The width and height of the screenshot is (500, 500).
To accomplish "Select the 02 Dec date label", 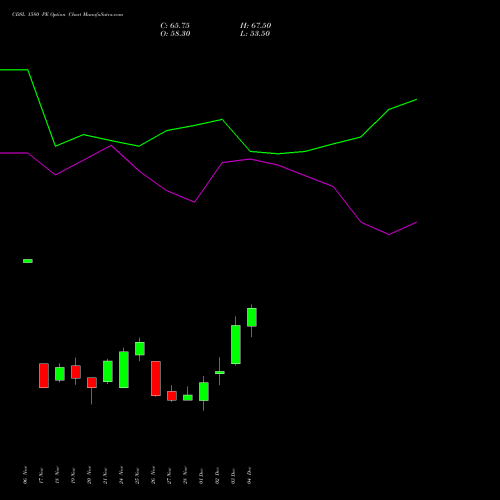I will click(x=217, y=475).
